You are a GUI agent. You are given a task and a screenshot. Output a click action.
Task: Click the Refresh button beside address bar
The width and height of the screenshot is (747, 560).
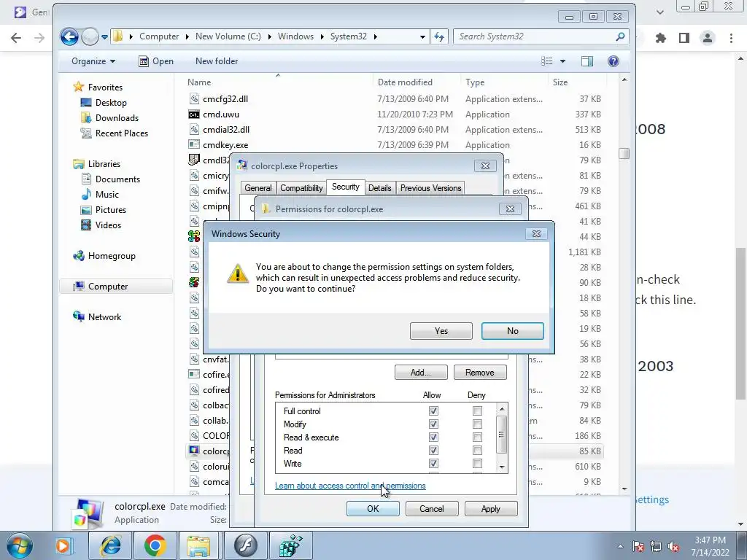[x=438, y=36]
